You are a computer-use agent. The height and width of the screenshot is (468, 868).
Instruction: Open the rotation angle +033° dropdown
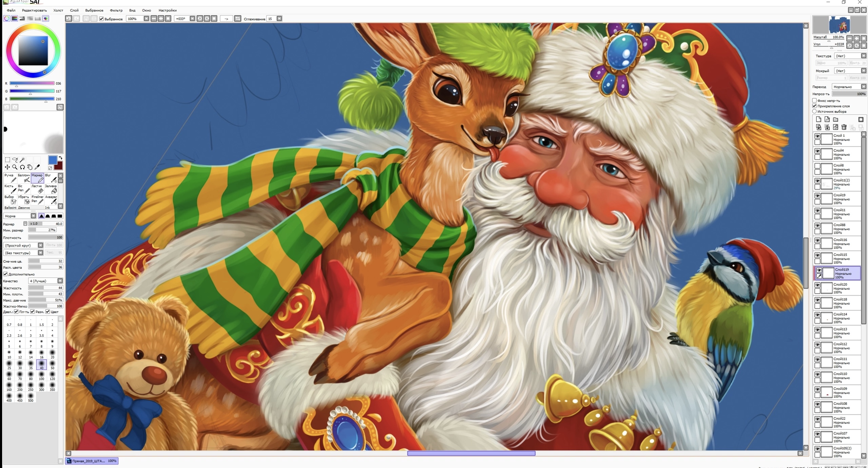(x=192, y=19)
